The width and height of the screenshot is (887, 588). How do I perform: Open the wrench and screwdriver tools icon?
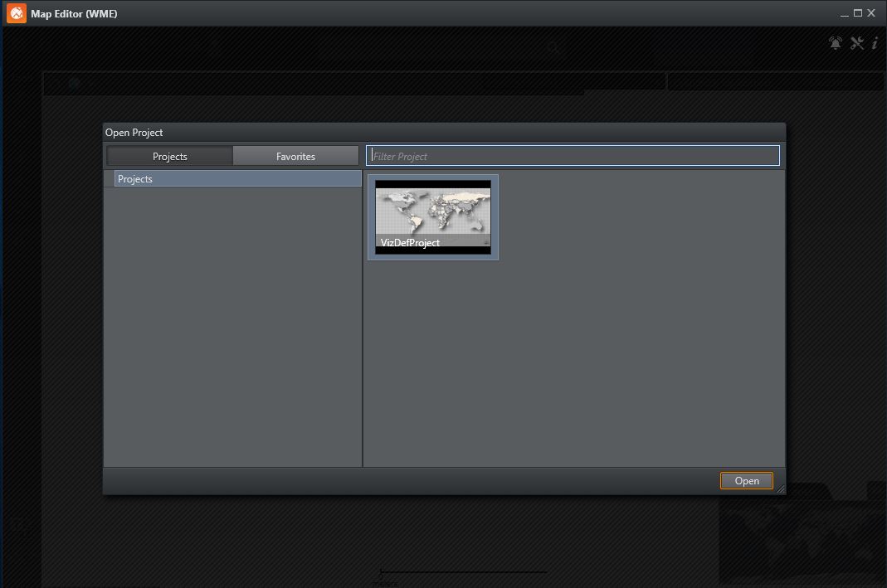[857, 43]
